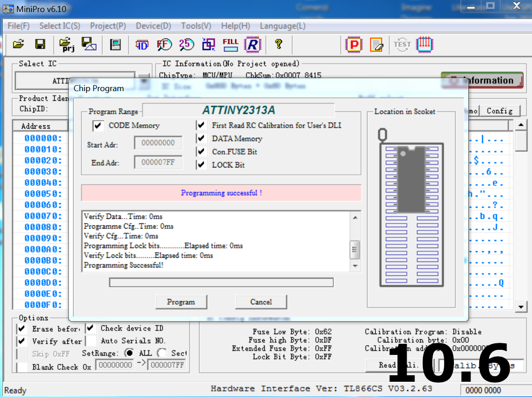Click the hex buffer scrollbar thumb
This screenshot has width=532, height=397.
(521, 141)
